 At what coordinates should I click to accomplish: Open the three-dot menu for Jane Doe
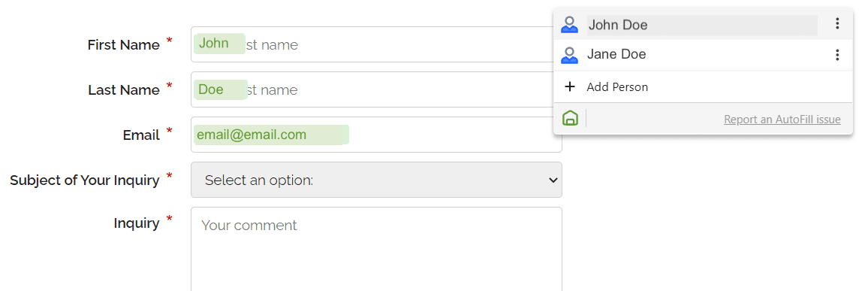(837, 54)
